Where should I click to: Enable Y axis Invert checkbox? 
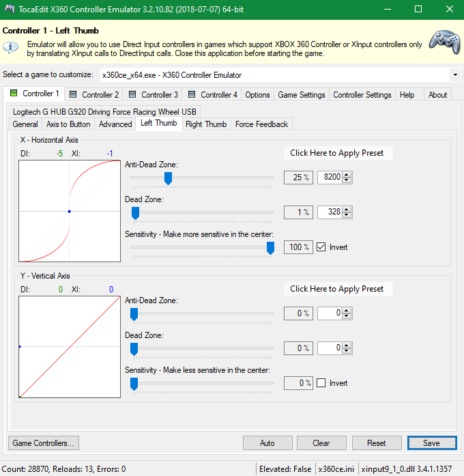pyautogui.click(x=321, y=383)
